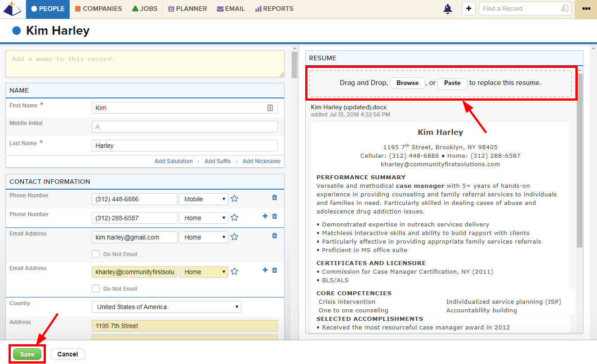Click the green Save button
Screen dimensions: 597x364
[27, 354]
